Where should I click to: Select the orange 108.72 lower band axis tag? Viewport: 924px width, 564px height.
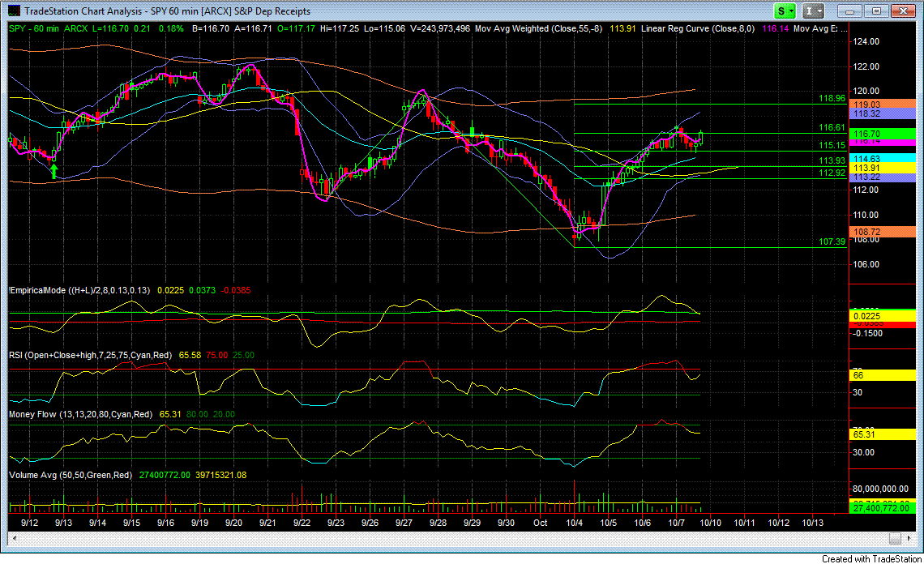(882, 233)
